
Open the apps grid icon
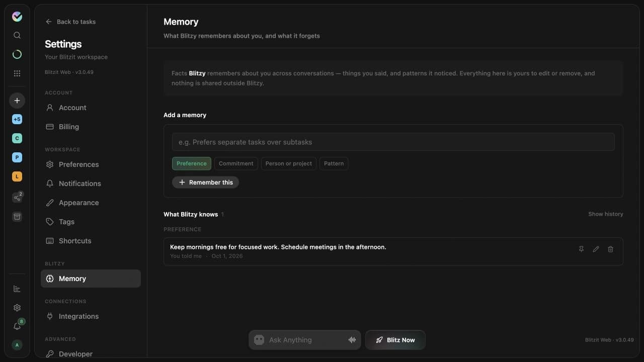click(17, 73)
